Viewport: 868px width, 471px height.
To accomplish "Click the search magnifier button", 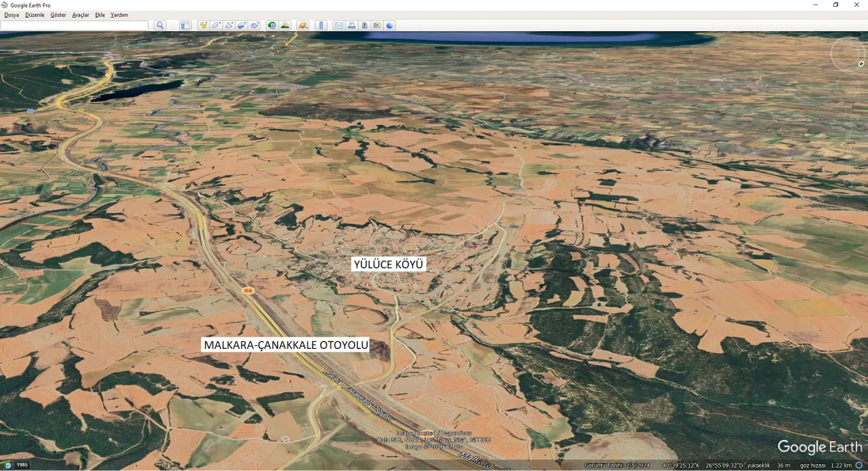I will click(160, 26).
